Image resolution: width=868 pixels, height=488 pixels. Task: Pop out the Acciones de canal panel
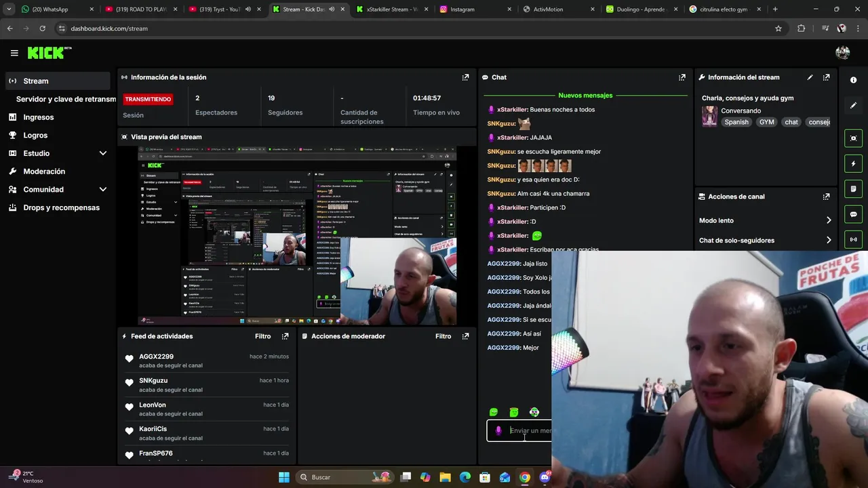(826, 197)
